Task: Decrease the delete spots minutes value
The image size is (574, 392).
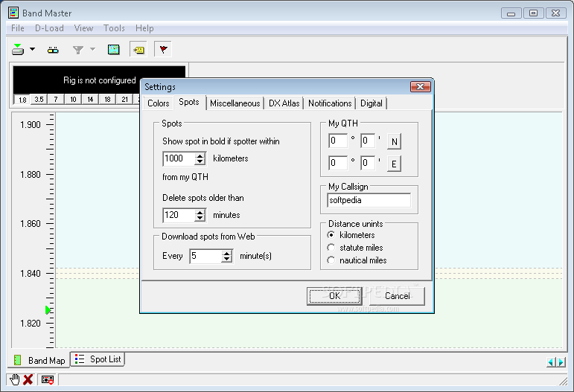Action: (200, 218)
